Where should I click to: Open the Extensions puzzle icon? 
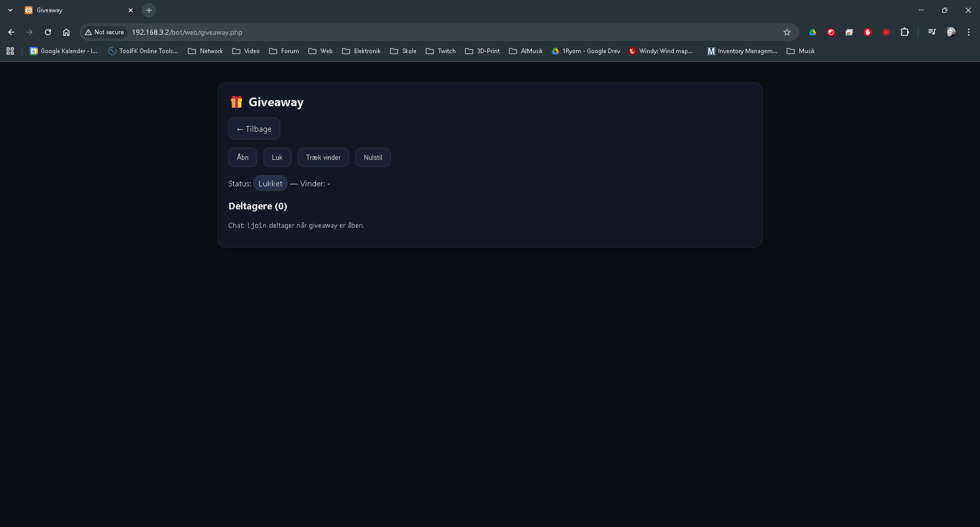904,32
